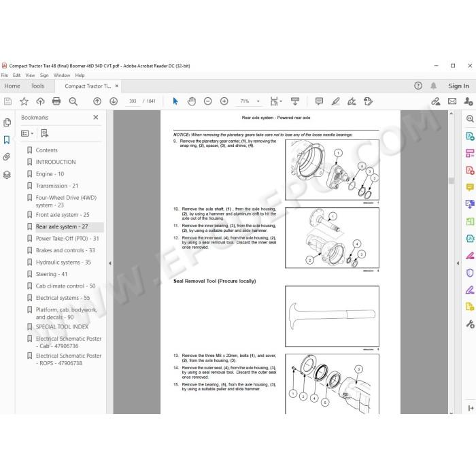Image resolution: width=476 pixels, height=476 pixels.
Task: Open SPECIAL TOOL INDEX bookmark
Action: click(x=62, y=326)
